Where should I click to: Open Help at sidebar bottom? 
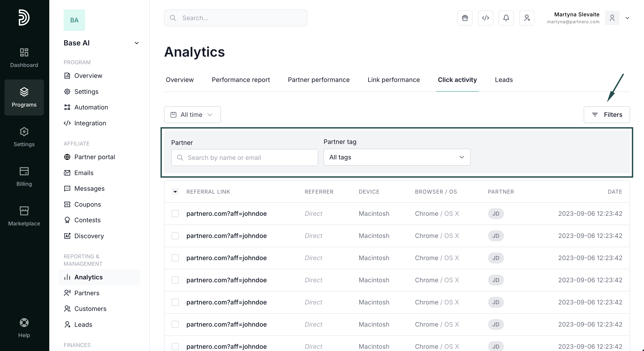(x=24, y=328)
